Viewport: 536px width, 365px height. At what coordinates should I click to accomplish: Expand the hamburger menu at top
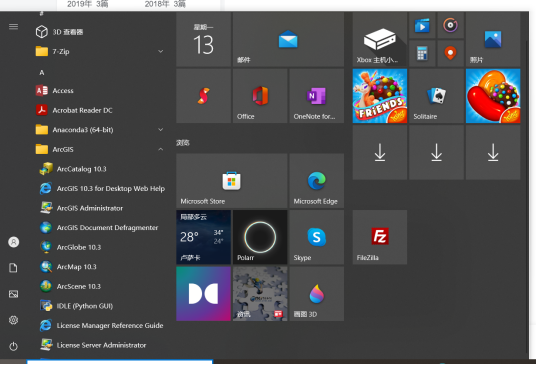pos(13,27)
